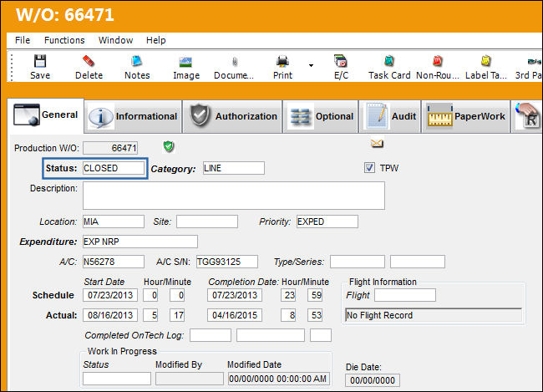The image size is (543, 392).
Task: Open the Window menu
Action: coord(115,40)
